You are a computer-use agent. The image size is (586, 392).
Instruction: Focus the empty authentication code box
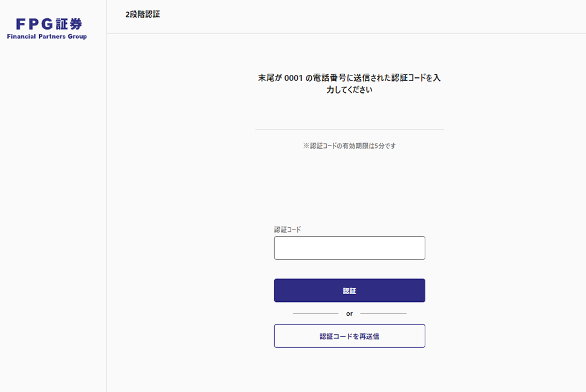click(x=349, y=248)
